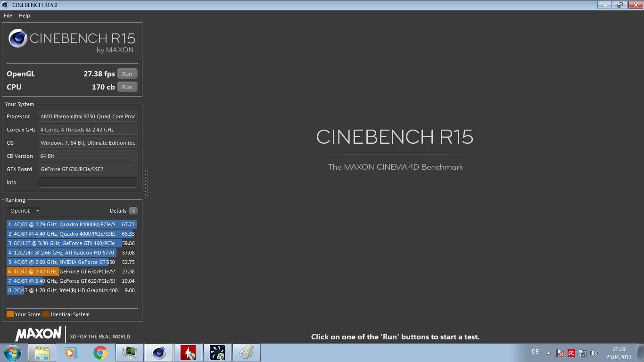The image size is (644, 362).
Task: Click the GFX Board field showing GeForce GT 630
Action: click(88, 169)
